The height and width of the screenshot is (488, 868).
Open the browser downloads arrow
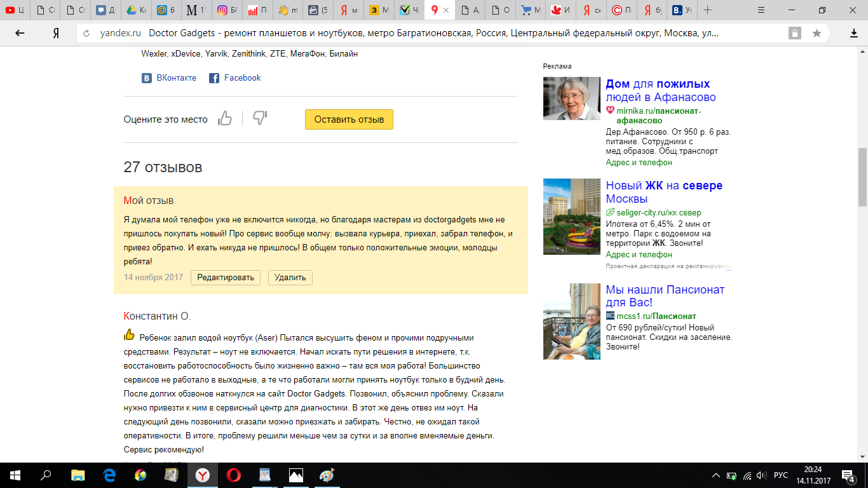coord(854,33)
